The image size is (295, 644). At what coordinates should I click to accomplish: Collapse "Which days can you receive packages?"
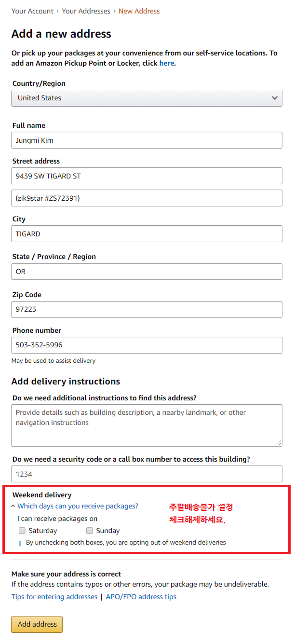pyautogui.click(x=78, y=506)
